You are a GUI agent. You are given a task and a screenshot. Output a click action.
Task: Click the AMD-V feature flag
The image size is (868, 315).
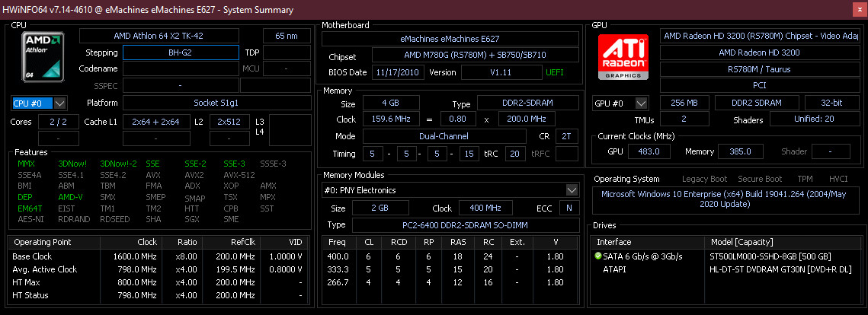pos(70,197)
